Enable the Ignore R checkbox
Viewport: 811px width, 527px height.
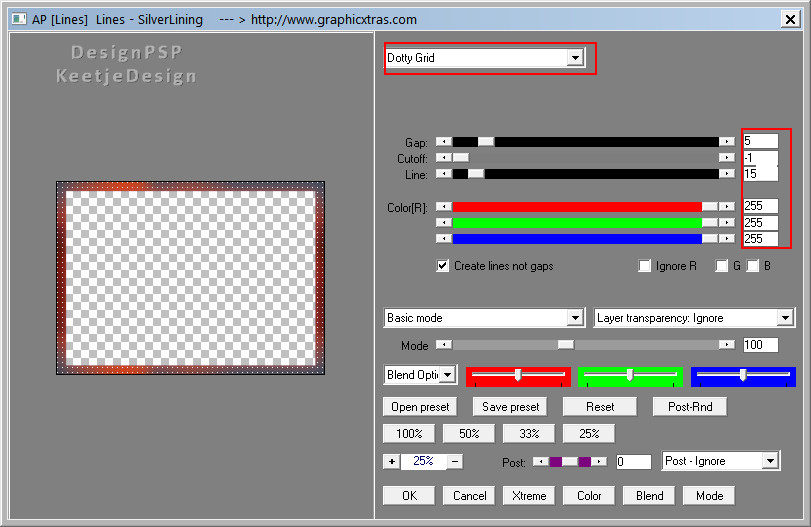tap(645, 266)
